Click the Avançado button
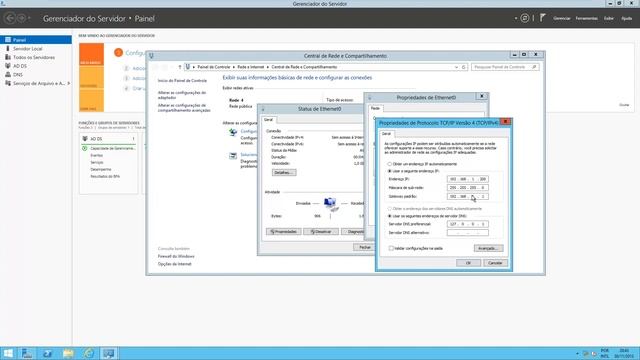This screenshot has height=360, width=640. (488, 248)
